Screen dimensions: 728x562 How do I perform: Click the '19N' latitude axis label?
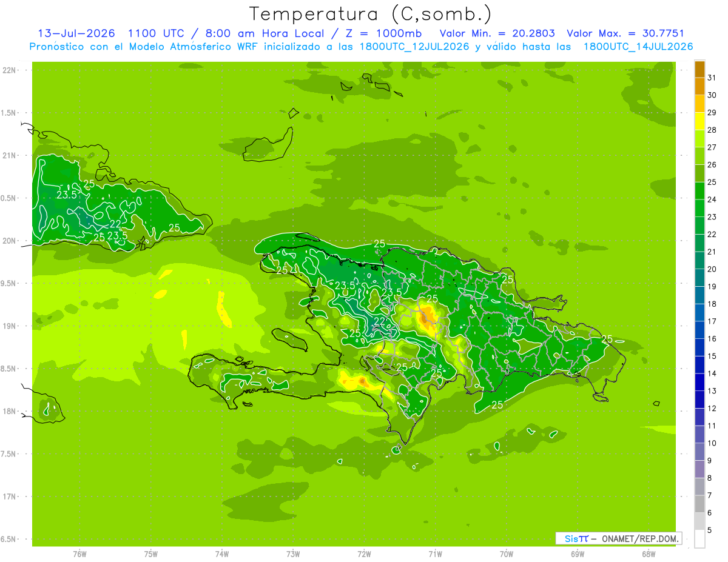10,326
